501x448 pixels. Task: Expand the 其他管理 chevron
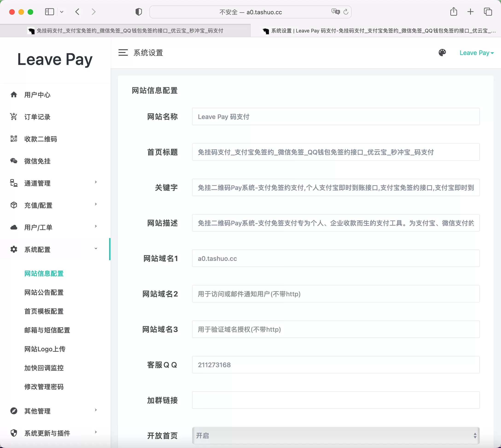click(96, 410)
